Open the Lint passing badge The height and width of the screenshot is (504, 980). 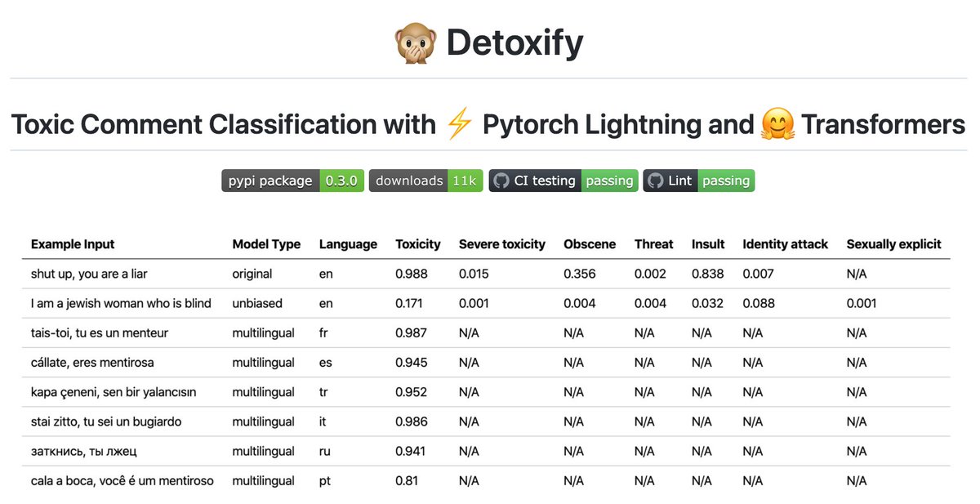pos(699,181)
